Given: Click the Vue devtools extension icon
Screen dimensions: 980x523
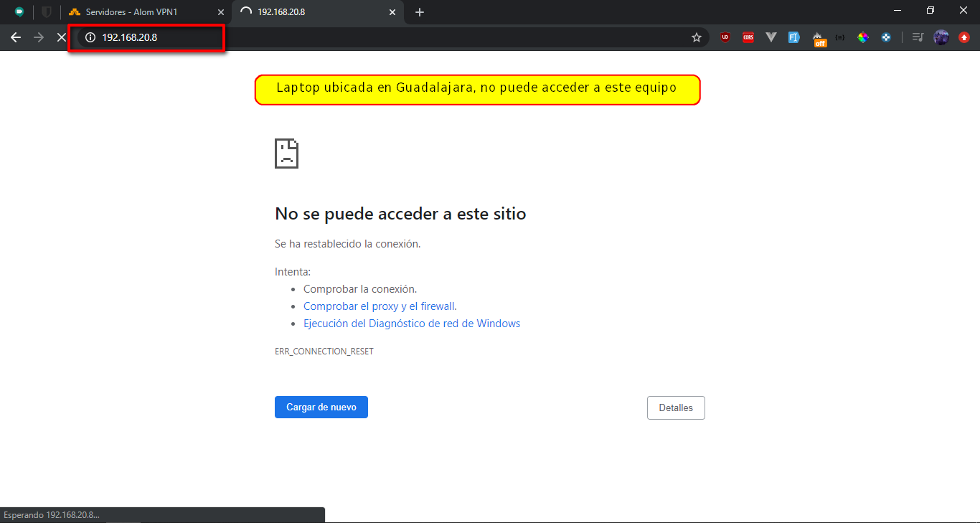Looking at the screenshot, I should (x=771, y=37).
